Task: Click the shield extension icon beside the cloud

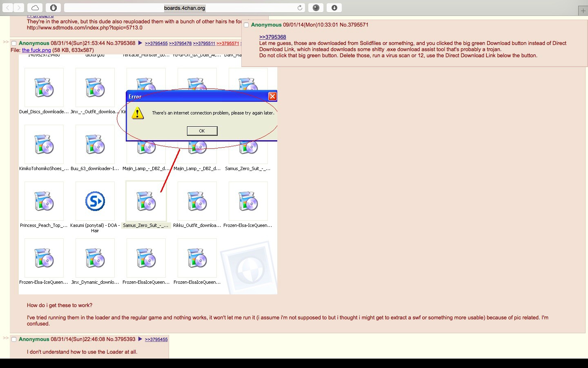Action: click(x=53, y=8)
